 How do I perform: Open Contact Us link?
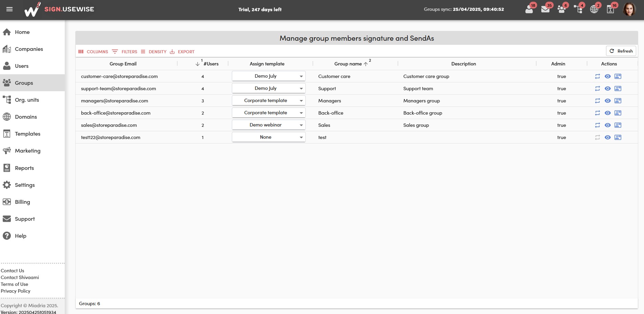13,271
